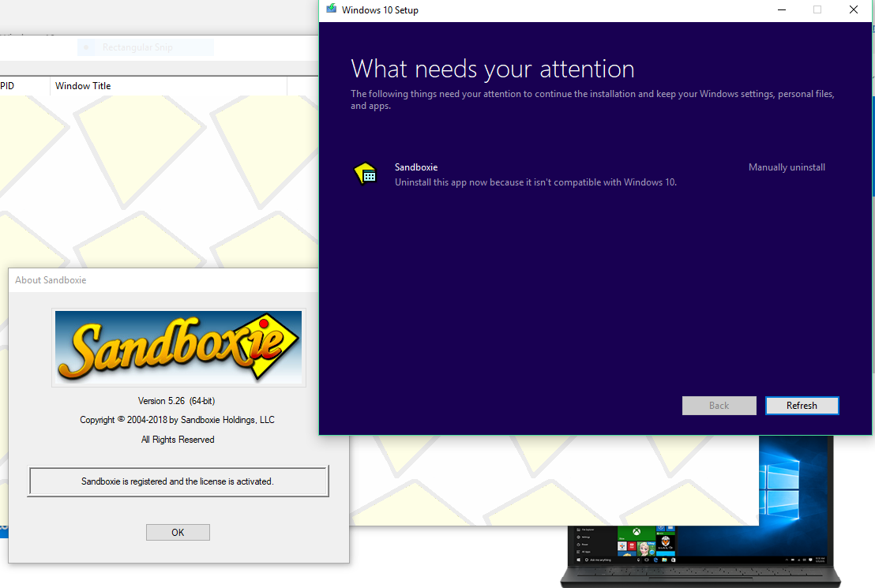Click the About Sandboxie dialog title bar

163,280
